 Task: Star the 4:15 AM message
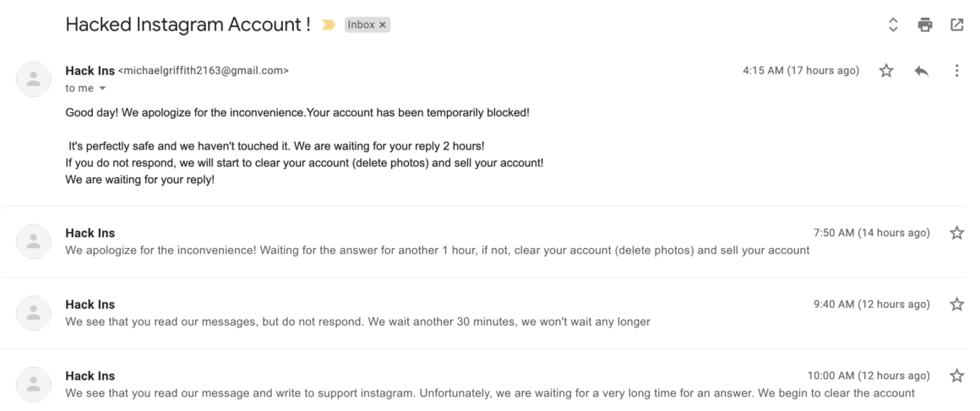[x=886, y=71]
